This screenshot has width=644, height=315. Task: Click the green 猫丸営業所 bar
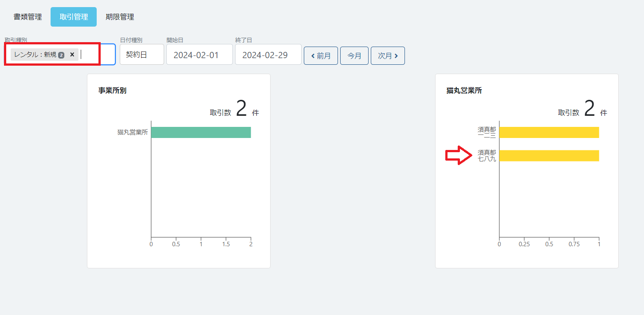click(201, 132)
